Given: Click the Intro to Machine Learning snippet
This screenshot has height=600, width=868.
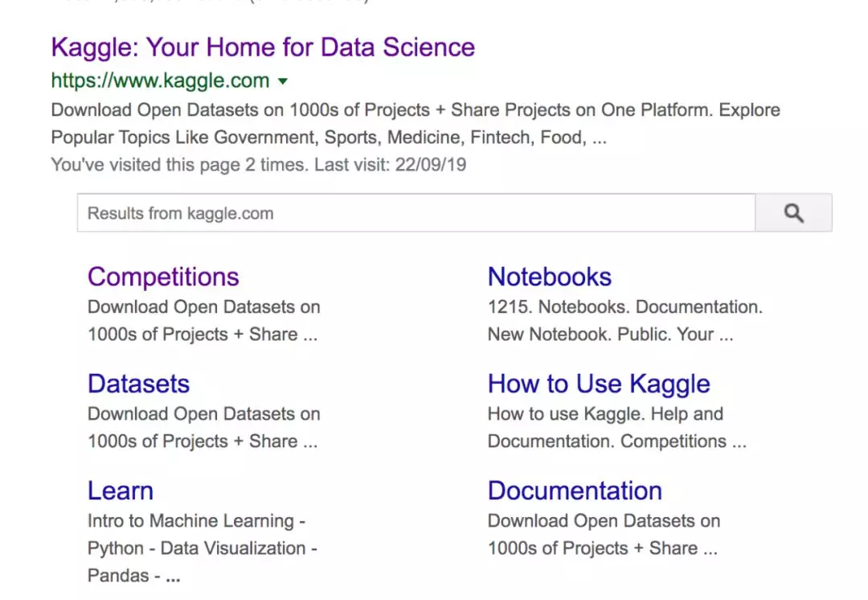Looking at the screenshot, I should point(202,548).
